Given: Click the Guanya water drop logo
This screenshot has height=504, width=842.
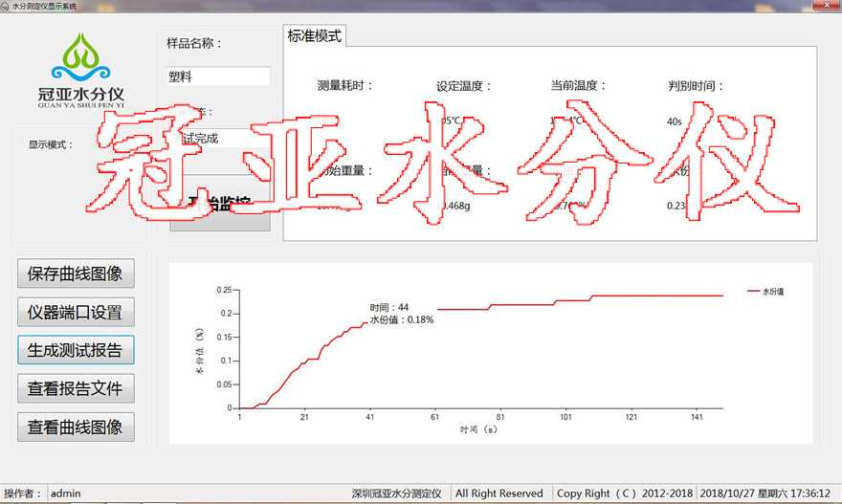Looking at the screenshot, I should (x=81, y=57).
